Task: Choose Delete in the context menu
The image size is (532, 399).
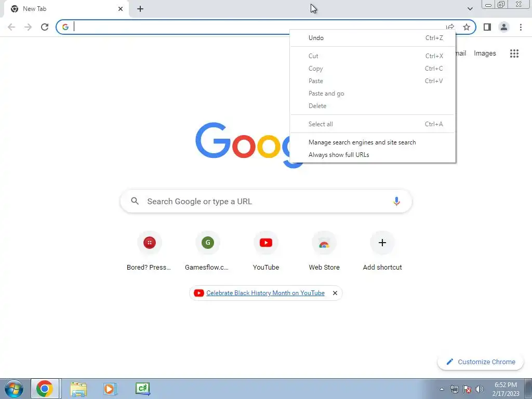Action: coord(373,106)
